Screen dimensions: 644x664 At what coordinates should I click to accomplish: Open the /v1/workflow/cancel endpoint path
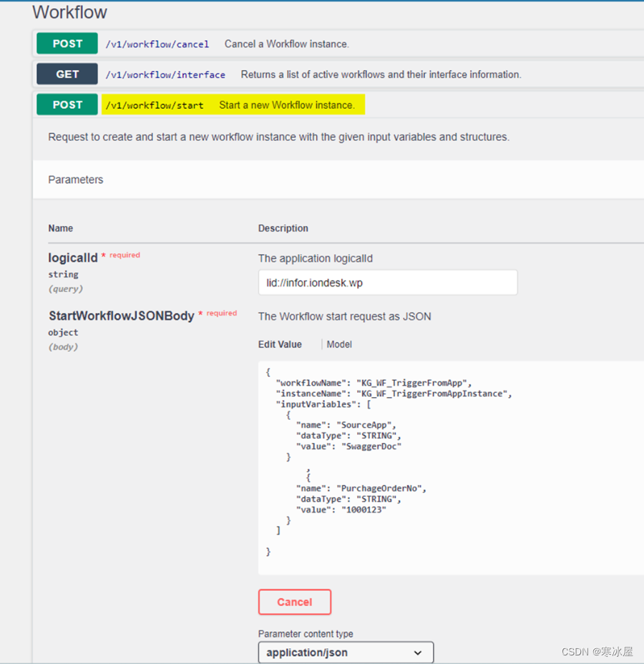[x=157, y=44]
